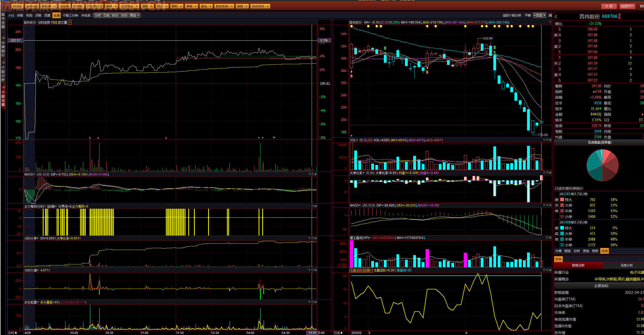Screen dimensions: 644x335
Task: Switch to the 机构 tab
Action: point(29,15)
